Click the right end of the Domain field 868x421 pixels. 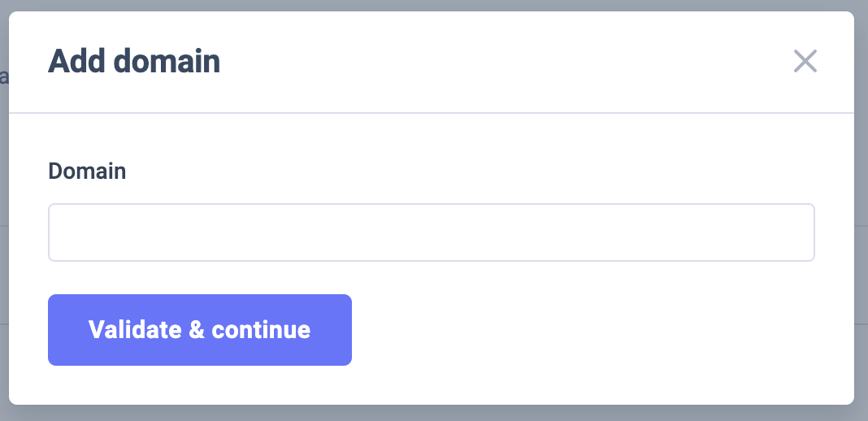pos(805,232)
